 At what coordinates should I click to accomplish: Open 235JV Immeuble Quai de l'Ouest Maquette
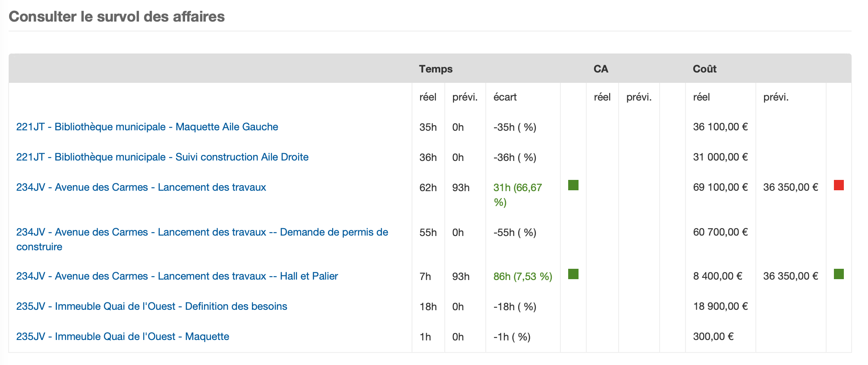coord(123,337)
